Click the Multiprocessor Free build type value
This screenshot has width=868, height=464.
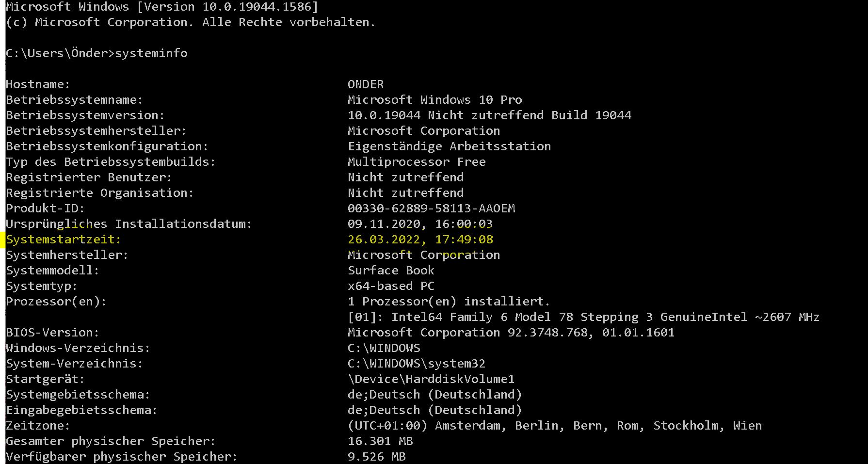417,162
